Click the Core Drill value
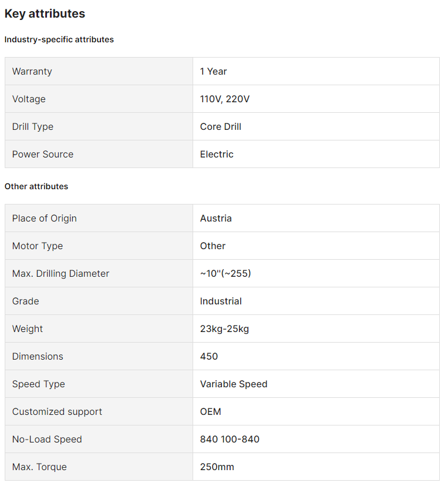 point(221,127)
